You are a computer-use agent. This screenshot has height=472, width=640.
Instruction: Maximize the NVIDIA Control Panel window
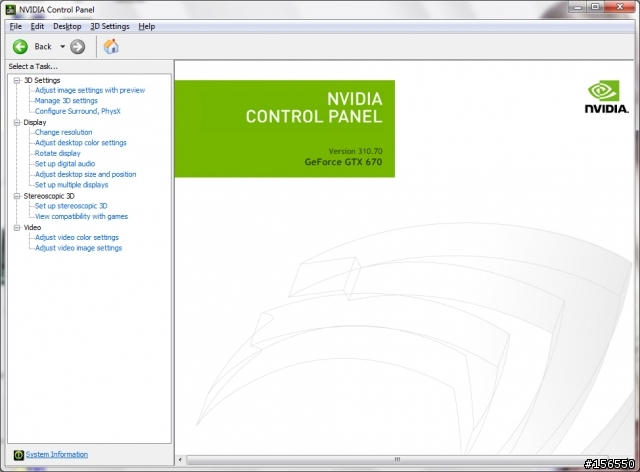pyautogui.click(x=595, y=7)
